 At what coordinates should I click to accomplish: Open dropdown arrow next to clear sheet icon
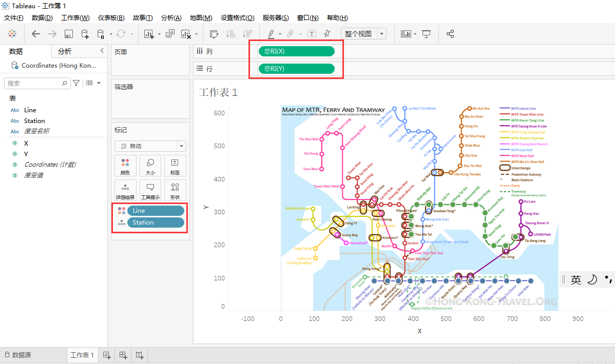196,34
